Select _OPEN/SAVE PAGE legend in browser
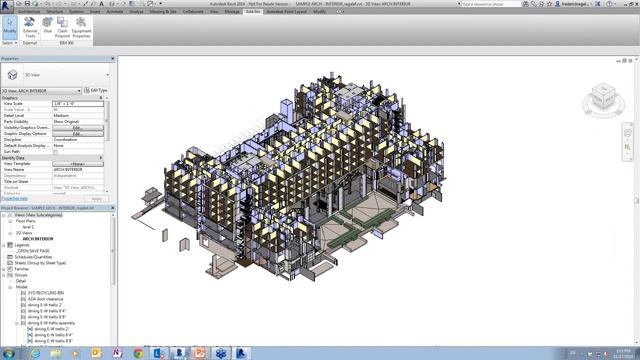Image resolution: width=640 pixels, height=360 pixels. (33, 251)
